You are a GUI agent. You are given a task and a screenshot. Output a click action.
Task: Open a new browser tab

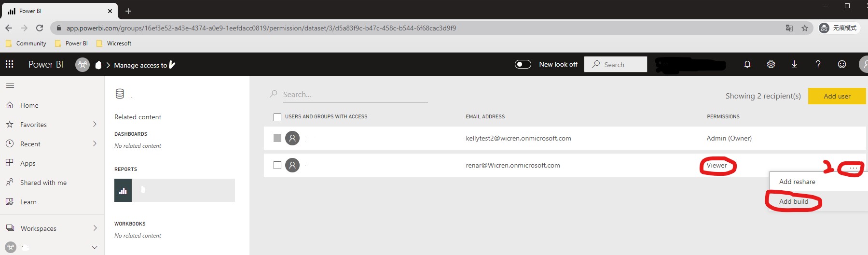click(128, 11)
